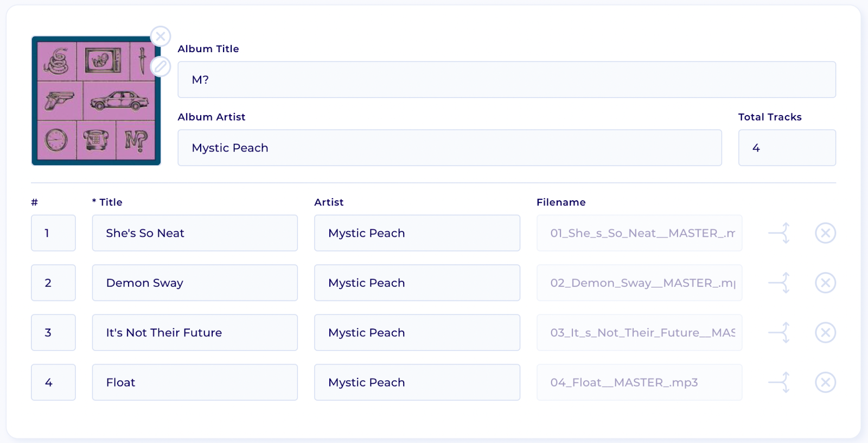Click the split icon for Float track
868x443 pixels.
click(780, 383)
